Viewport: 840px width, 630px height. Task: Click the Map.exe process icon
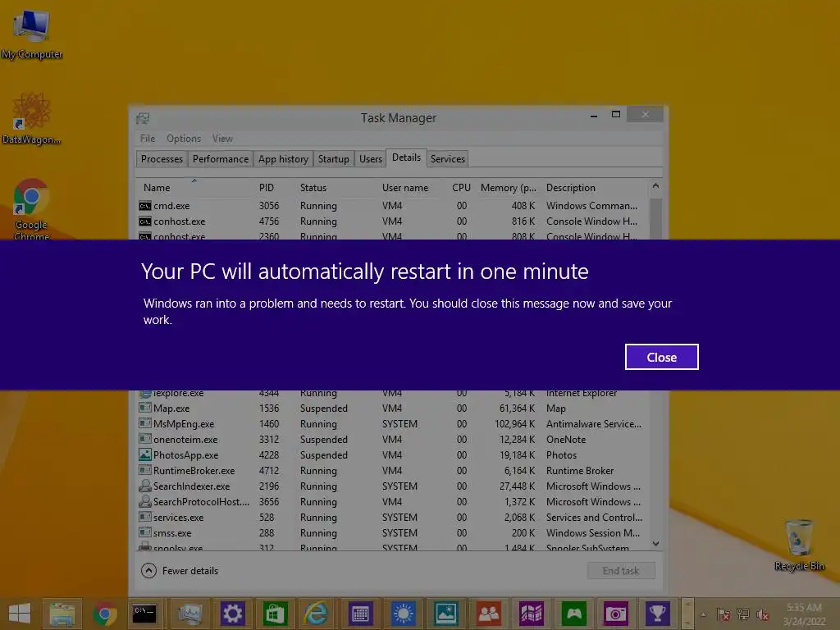click(x=144, y=408)
